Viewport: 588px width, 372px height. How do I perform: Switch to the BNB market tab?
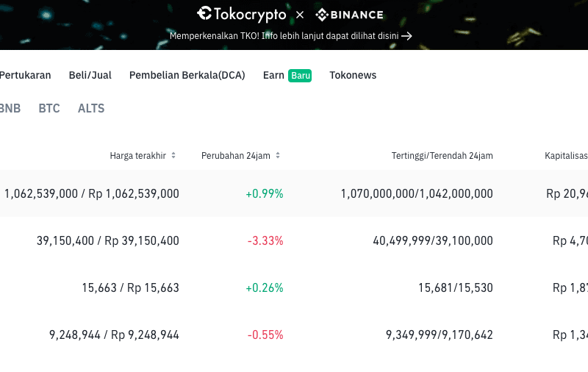[x=10, y=108]
